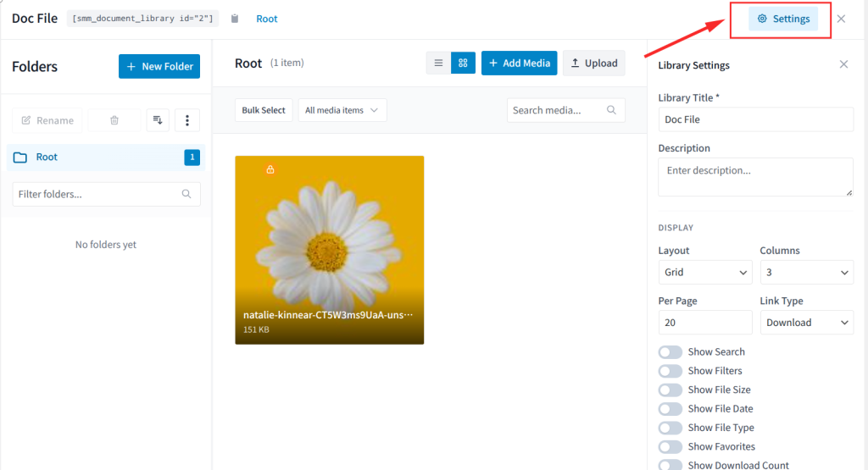Create a New Folder

coord(159,66)
